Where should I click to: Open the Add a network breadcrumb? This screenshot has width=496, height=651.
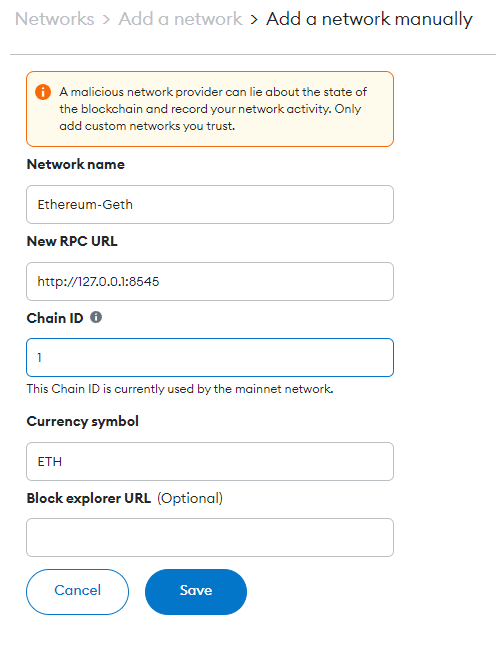pyautogui.click(x=180, y=19)
